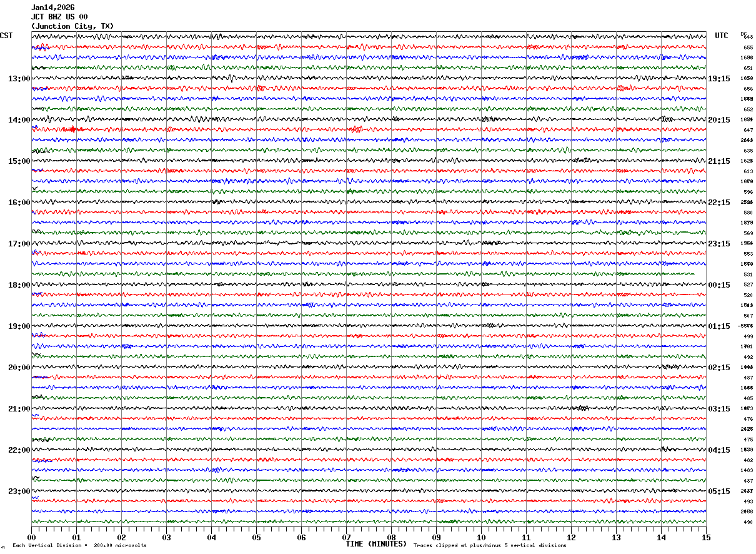The width and height of the screenshot is (756, 554).
Task: Click minute 15 on the time axis
Action: [x=705, y=537]
